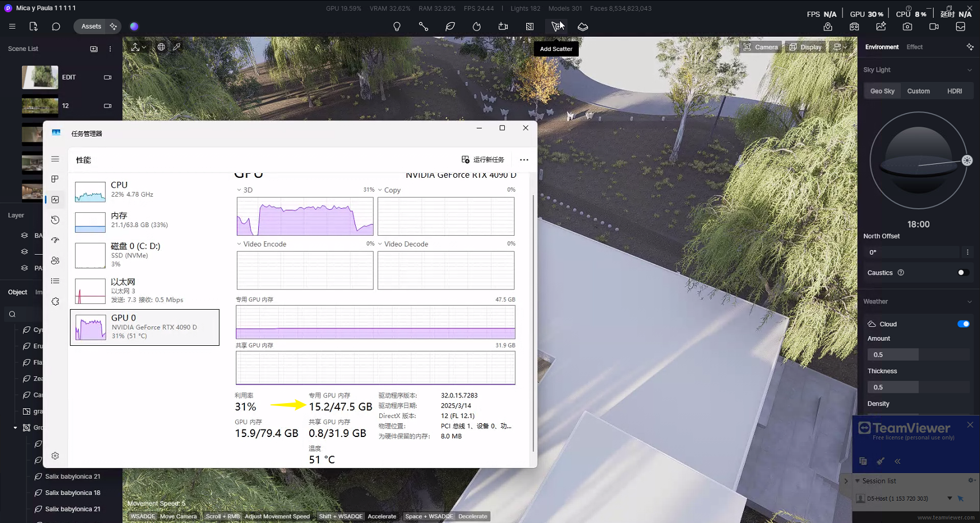The height and width of the screenshot is (523, 980).
Task: Toggle the Cloud switch off
Action: click(963, 324)
